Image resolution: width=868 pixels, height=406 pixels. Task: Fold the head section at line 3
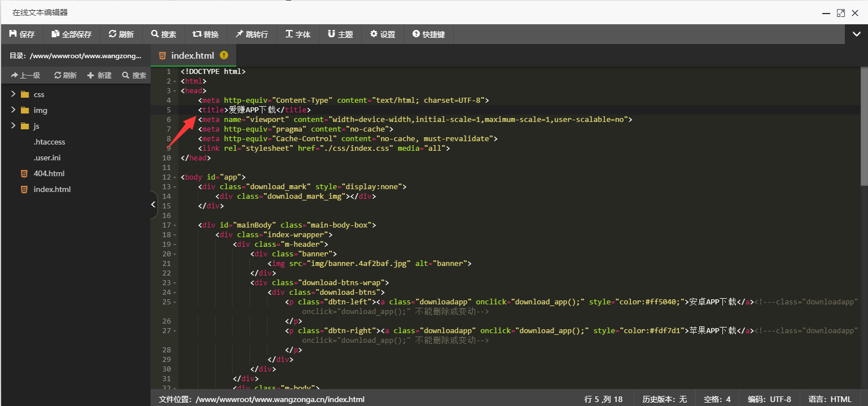pos(175,91)
